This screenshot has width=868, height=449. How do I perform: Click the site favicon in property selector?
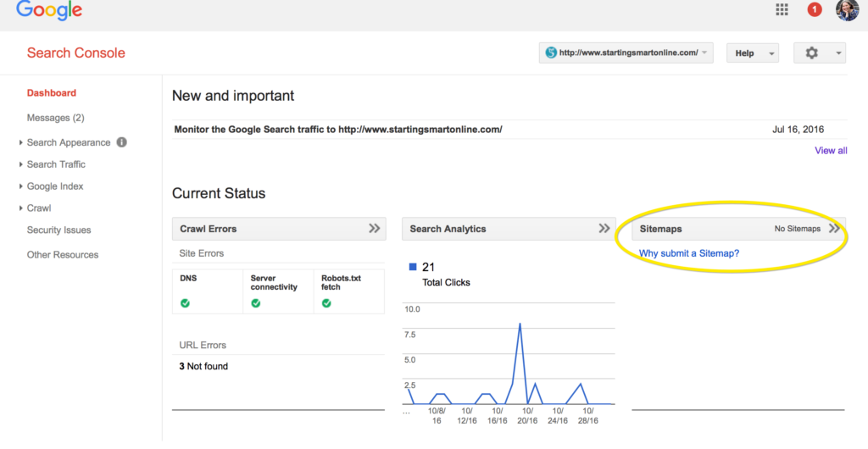(551, 53)
